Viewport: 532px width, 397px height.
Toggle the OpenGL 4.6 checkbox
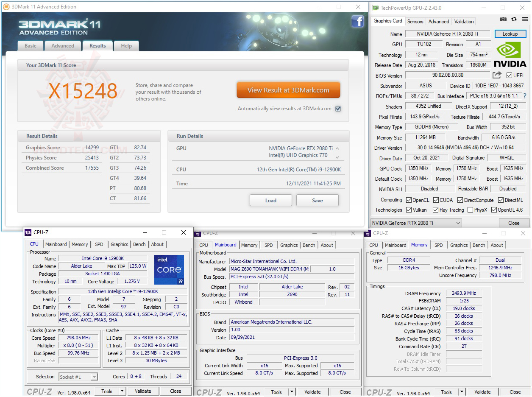494,210
